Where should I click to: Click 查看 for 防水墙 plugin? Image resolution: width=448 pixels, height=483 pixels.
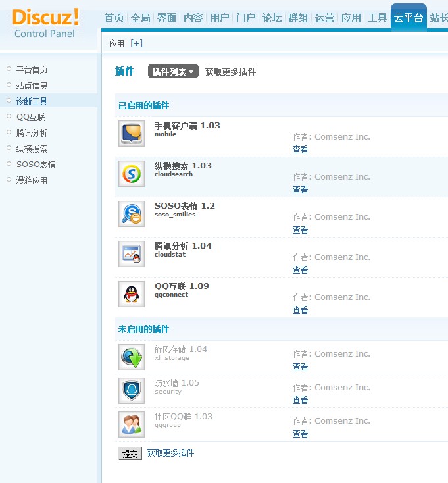300,400
